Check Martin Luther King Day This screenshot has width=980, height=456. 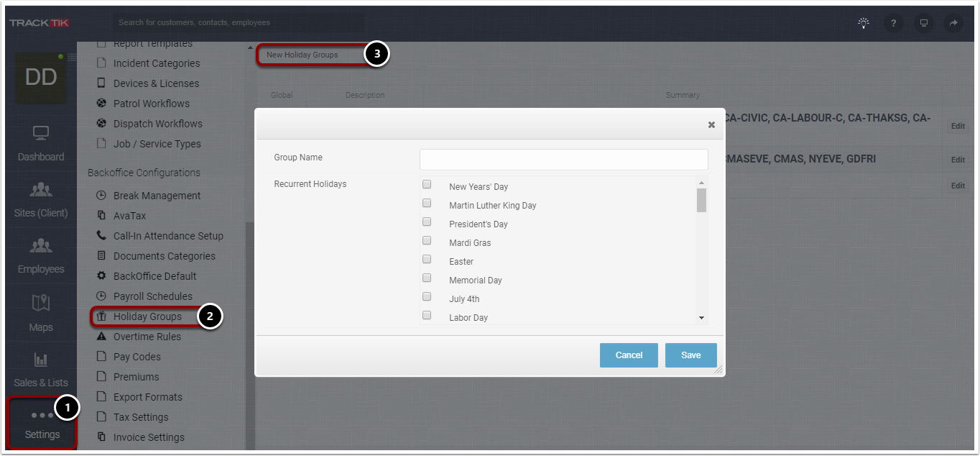pyautogui.click(x=427, y=204)
